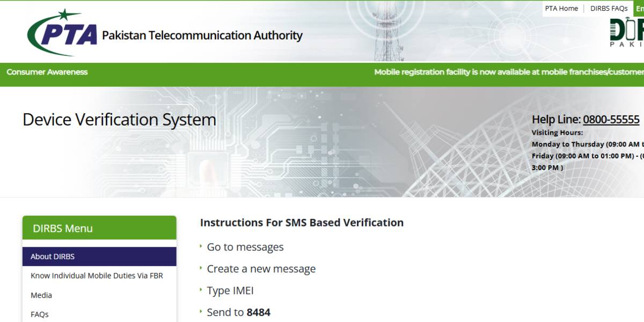Click the PTA logo
Viewport: 644px width, 322px height.
click(62, 33)
